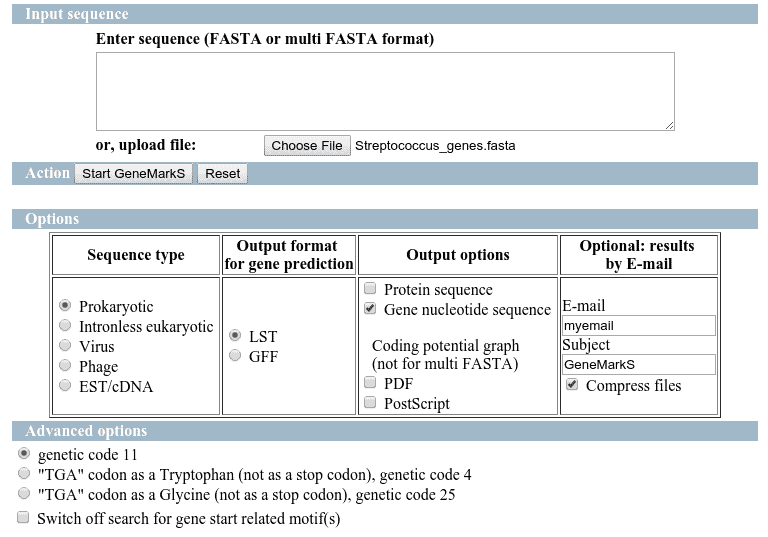The width and height of the screenshot is (768, 537).
Task: Click the Subject text field
Action: (x=638, y=365)
